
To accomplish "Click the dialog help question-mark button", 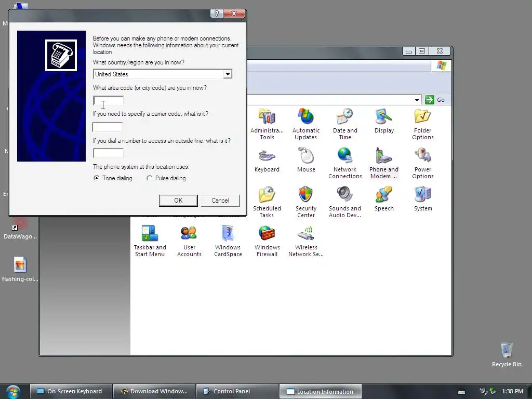I will (217, 14).
